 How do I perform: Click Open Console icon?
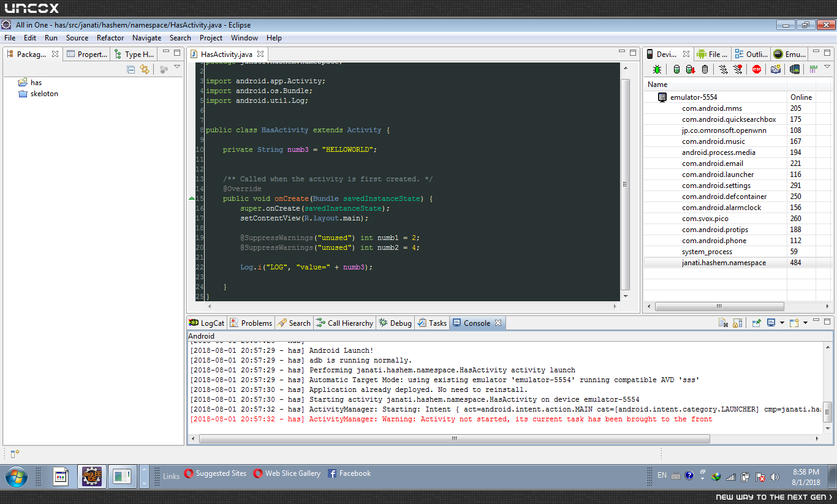(x=794, y=323)
